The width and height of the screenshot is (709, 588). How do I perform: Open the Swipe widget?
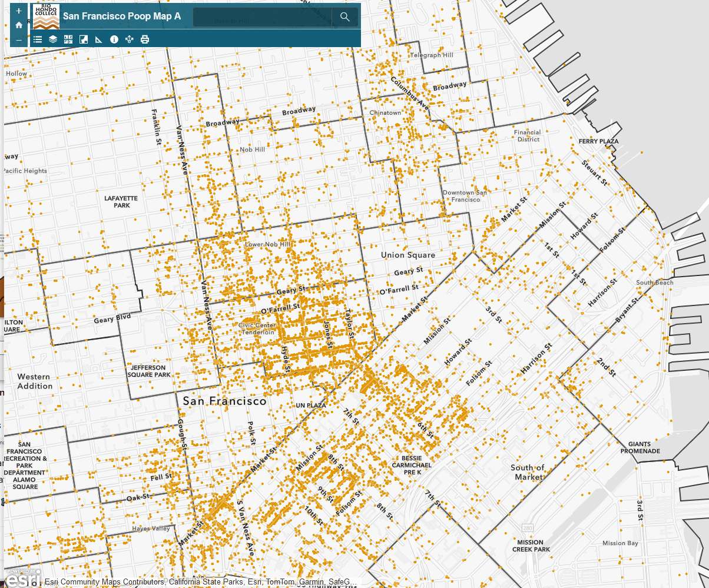pos(84,39)
